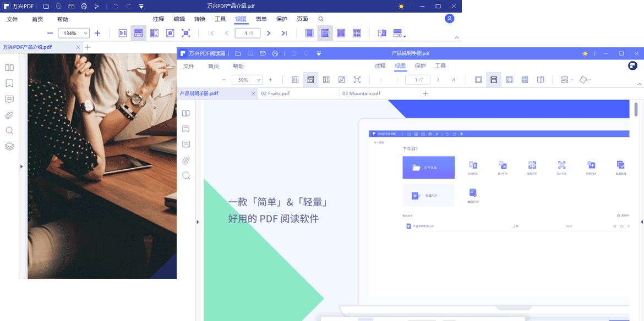
Task: Click book reading mode icon in 万兴PDF阅读器
Action: [x=541, y=80]
